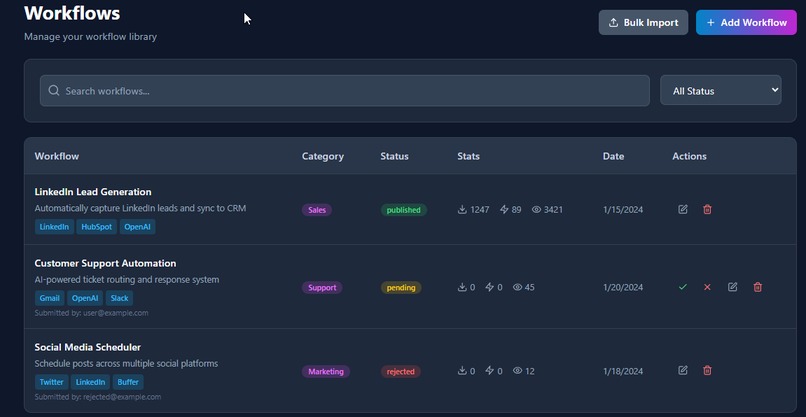Screen dimensions: 806x417
Task: Click the description about capturing LinkedIn leads
Action: point(140,208)
